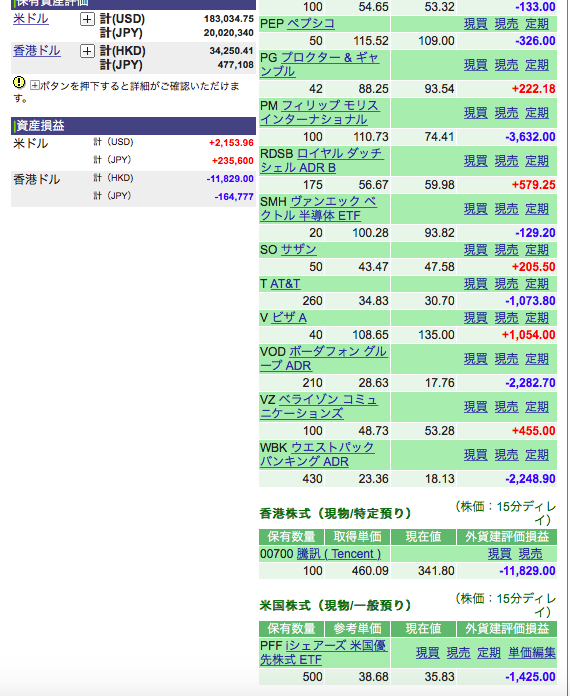Click 定期 for RDSB ロイヤル ダッチ シェル
The width and height of the screenshot is (570, 696).
click(x=537, y=161)
